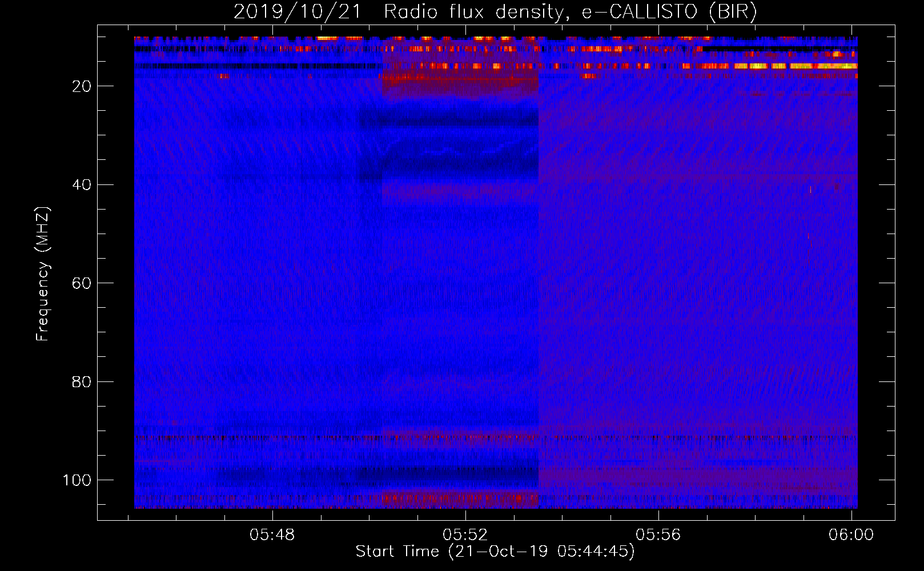This screenshot has width=924, height=571.
Task: Click the '100' frequency tick label
Action: [x=77, y=480]
